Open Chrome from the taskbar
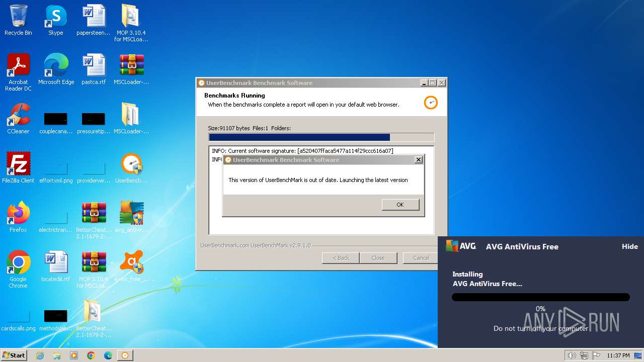The image size is (644, 362). coord(91,355)
